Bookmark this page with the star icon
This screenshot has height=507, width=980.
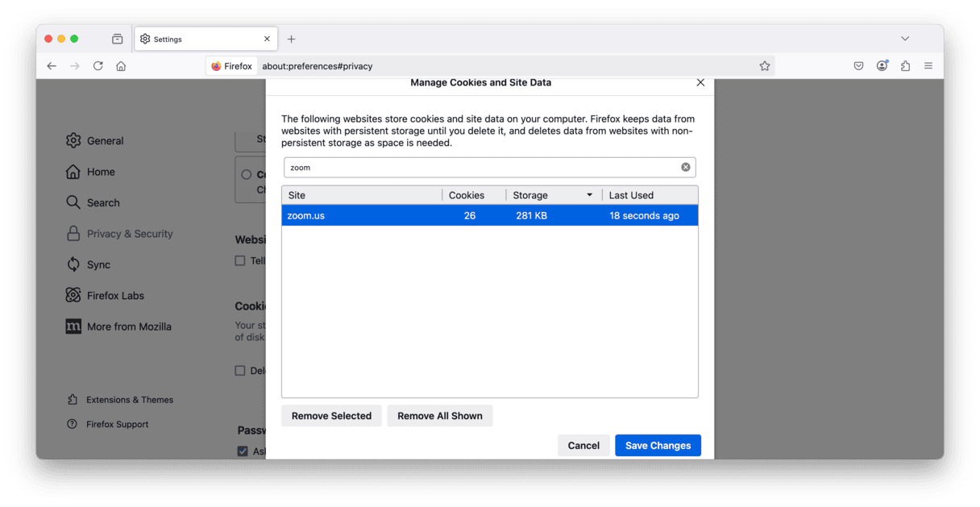[x=765, y=66]
